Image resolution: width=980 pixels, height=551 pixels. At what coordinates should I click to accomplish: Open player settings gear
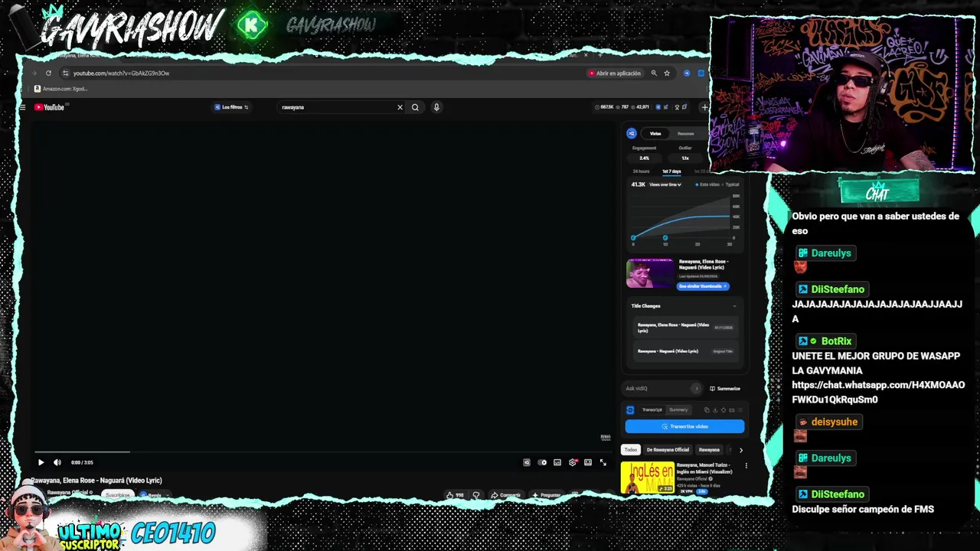(x=573, y=462)
